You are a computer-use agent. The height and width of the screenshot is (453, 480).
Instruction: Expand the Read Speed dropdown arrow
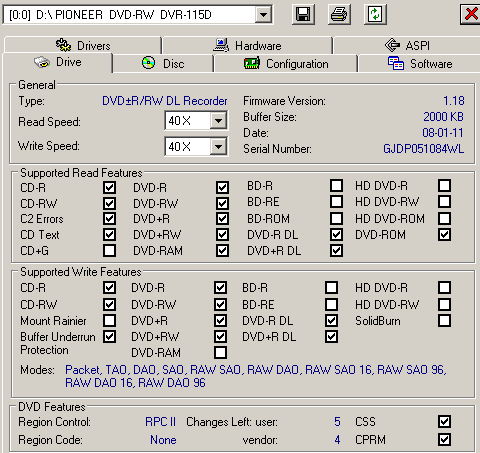point(218,120)
